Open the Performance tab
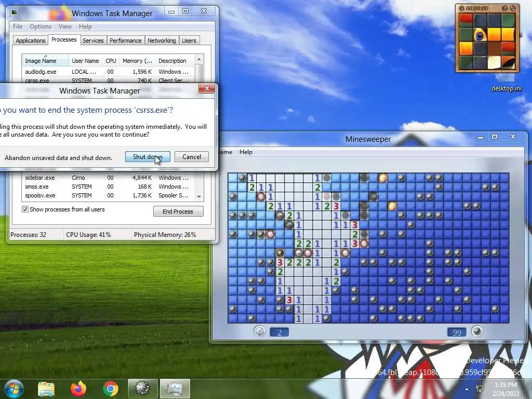 (x=126, y=41)
